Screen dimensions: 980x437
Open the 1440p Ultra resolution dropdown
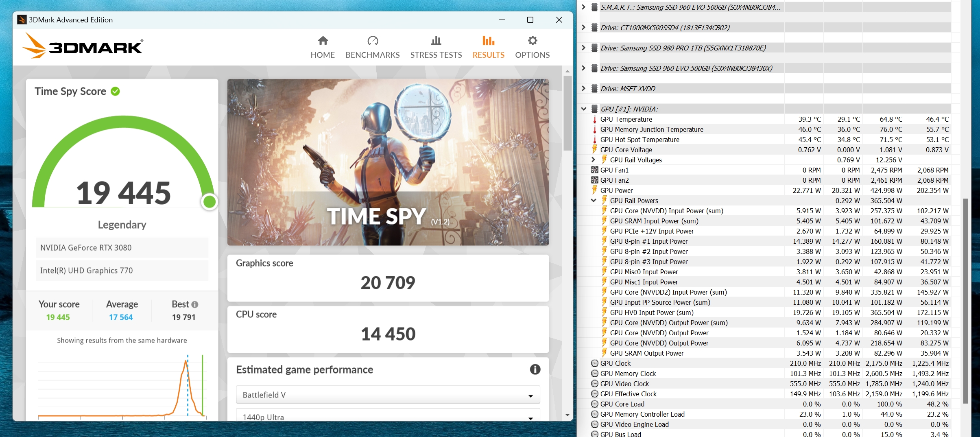click(x=388, y=417)
